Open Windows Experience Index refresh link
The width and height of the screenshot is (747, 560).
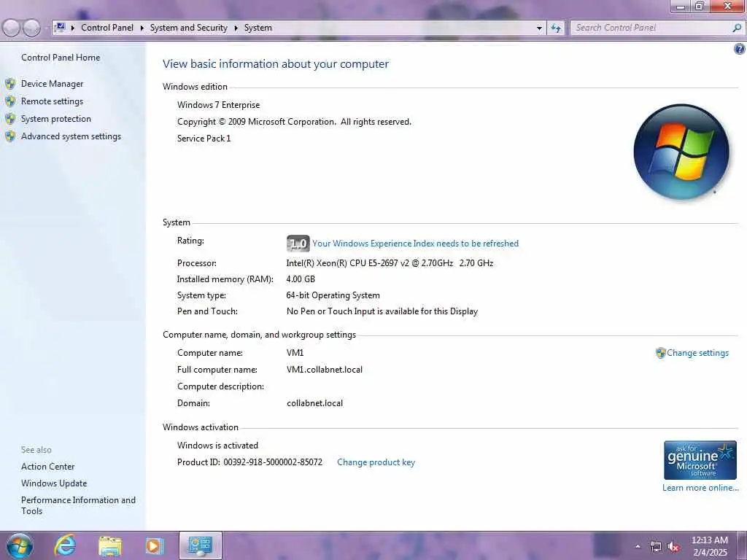[415, 244]
